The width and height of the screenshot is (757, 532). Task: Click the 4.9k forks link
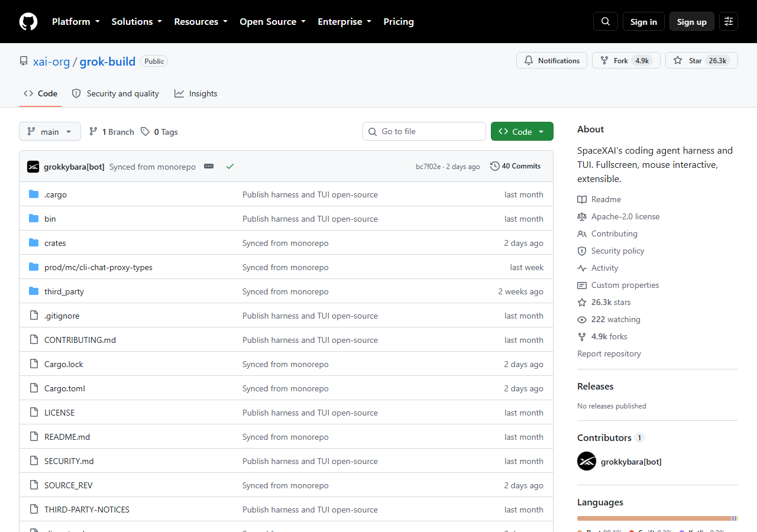pos(609,336)
